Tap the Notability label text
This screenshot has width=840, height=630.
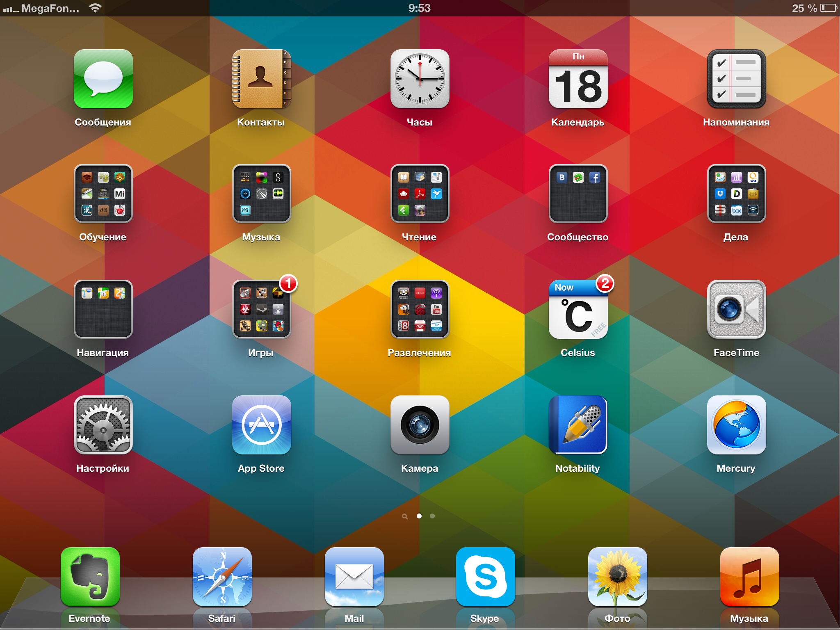pos(577,468)
